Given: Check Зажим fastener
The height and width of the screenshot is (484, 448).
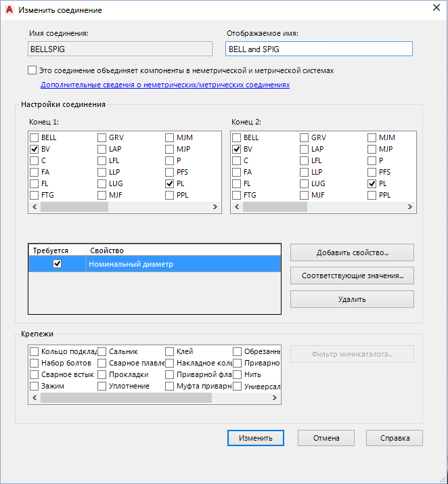Looking at the screenshot, I should pyautogui.click(x=35, y=386).
